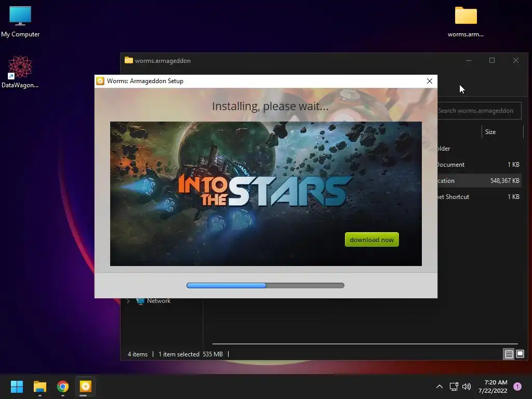Open the volume tray icon
This screenshot has height=399, width=532.
[x=467, y=387]
